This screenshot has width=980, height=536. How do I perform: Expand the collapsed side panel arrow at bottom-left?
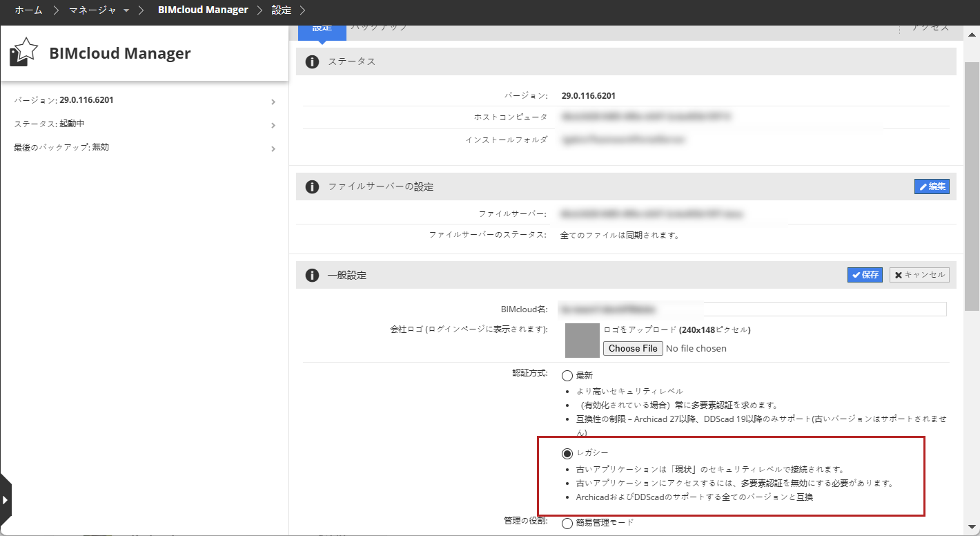point(6,500)
